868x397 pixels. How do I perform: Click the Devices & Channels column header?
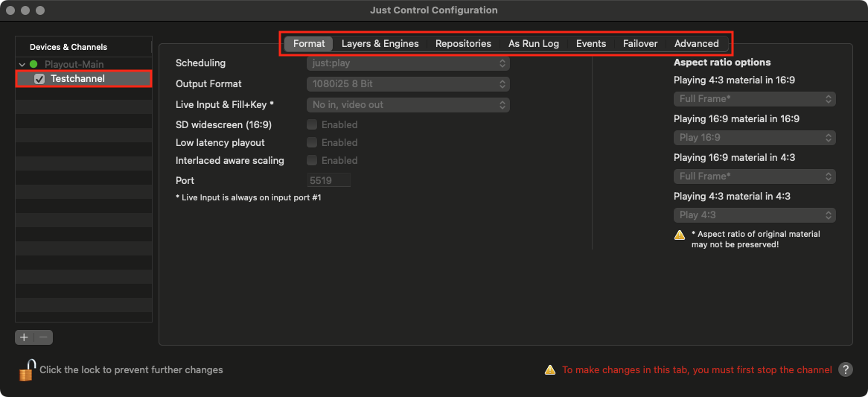[x=83, y=47]
